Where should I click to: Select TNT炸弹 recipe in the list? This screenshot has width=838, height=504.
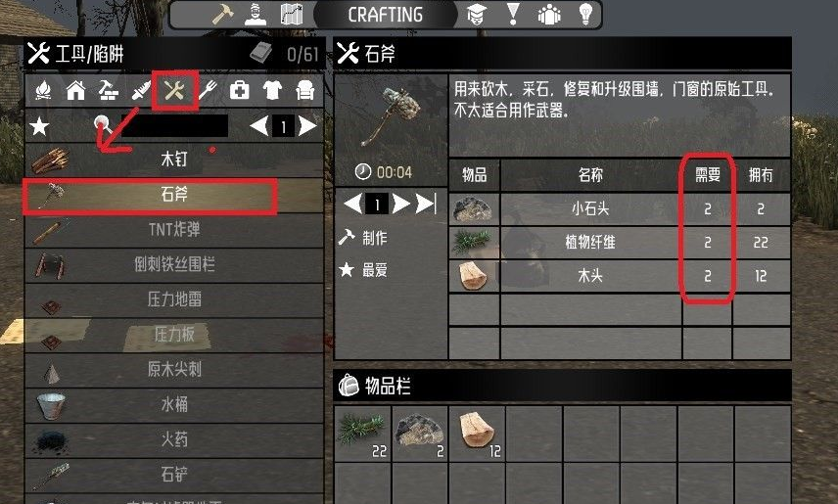click(174, 229)
